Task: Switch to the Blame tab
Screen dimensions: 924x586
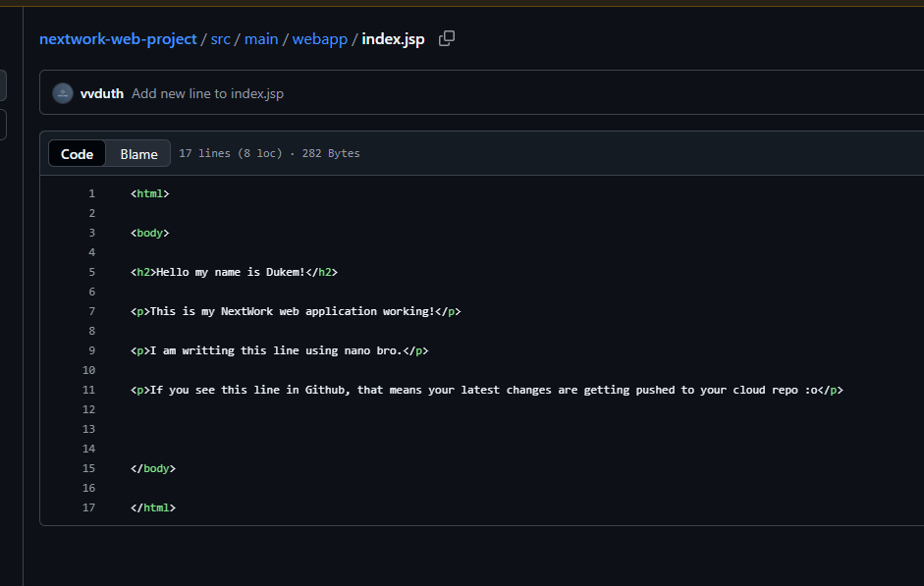Action: pyautogui.click(x=138, y=153)
